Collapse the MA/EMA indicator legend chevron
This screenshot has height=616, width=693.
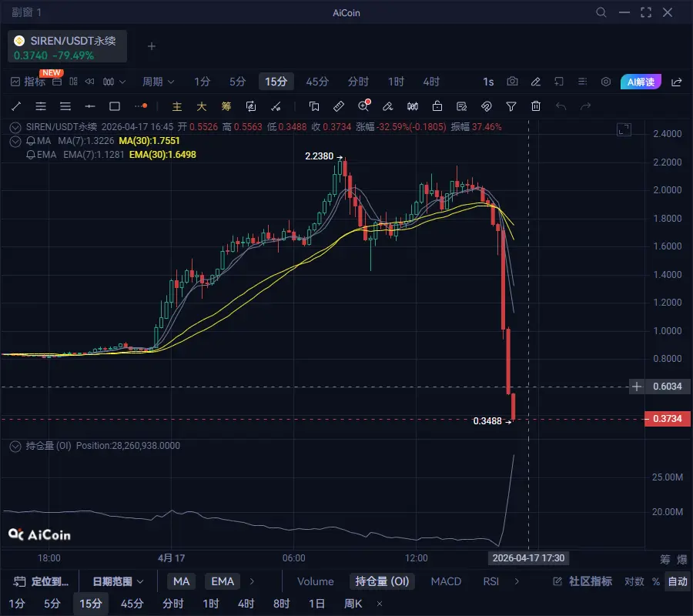[15, 142]
